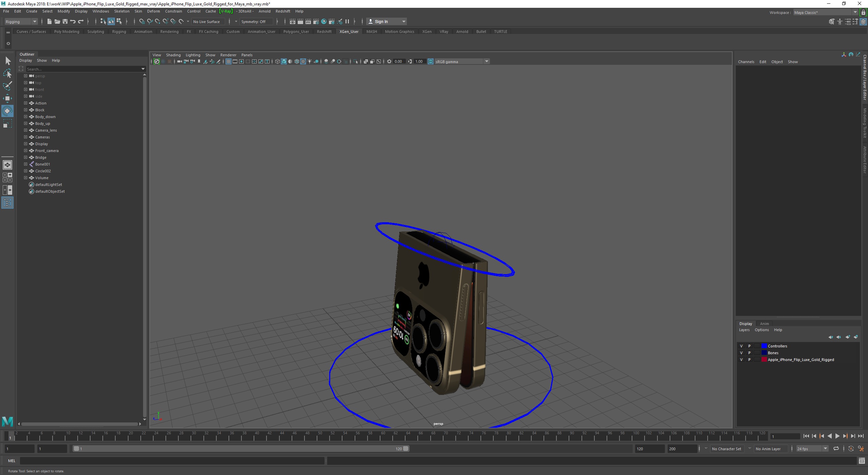The width and height of the screenshot is (868, 475).
Task: Go to start of playback range
Action: (x=806, y=436)
